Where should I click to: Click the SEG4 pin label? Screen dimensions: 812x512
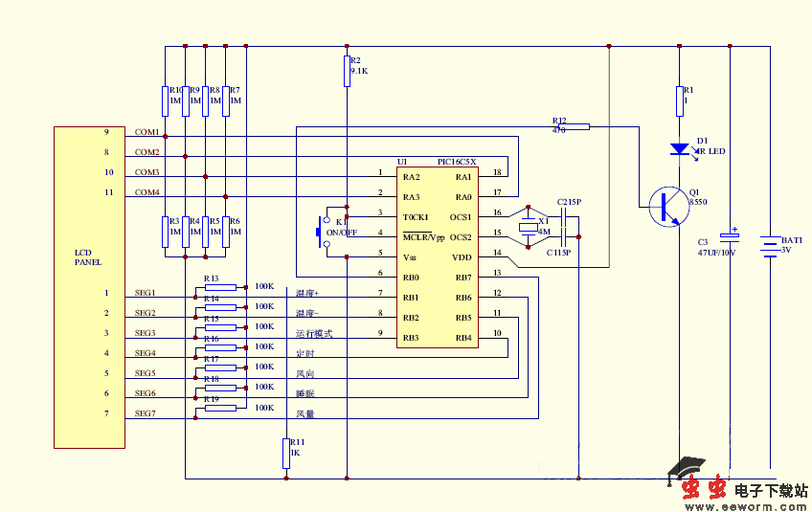pos(145,353)
